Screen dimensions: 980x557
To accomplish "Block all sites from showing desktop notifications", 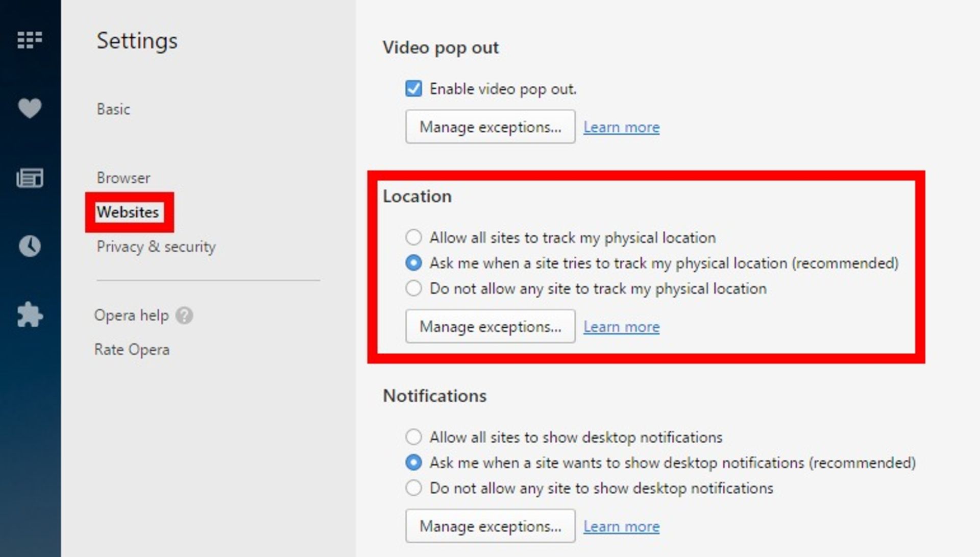I will (413, 488).
